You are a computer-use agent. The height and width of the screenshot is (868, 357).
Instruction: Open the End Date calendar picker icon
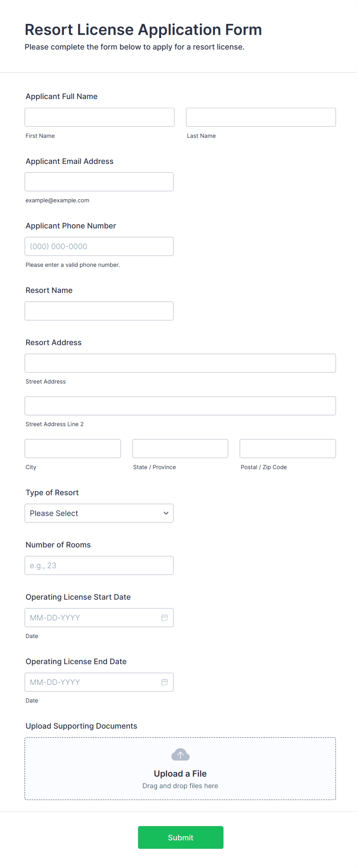tap(165, 682)
